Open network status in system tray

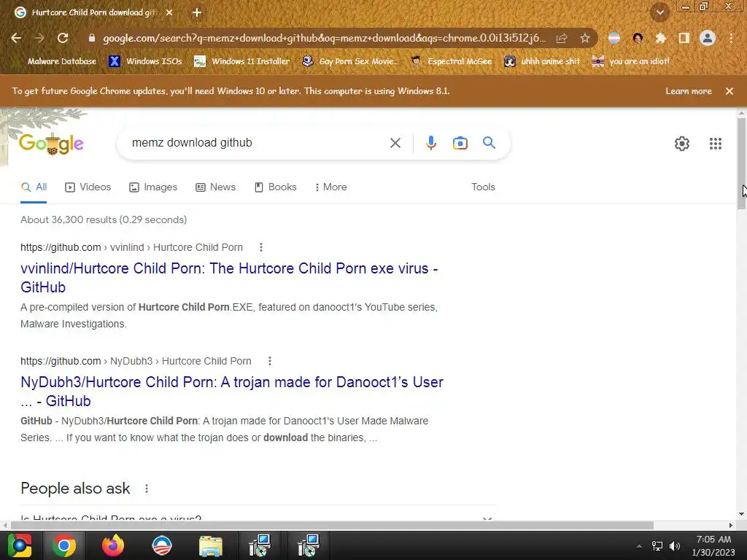[657, 545]
